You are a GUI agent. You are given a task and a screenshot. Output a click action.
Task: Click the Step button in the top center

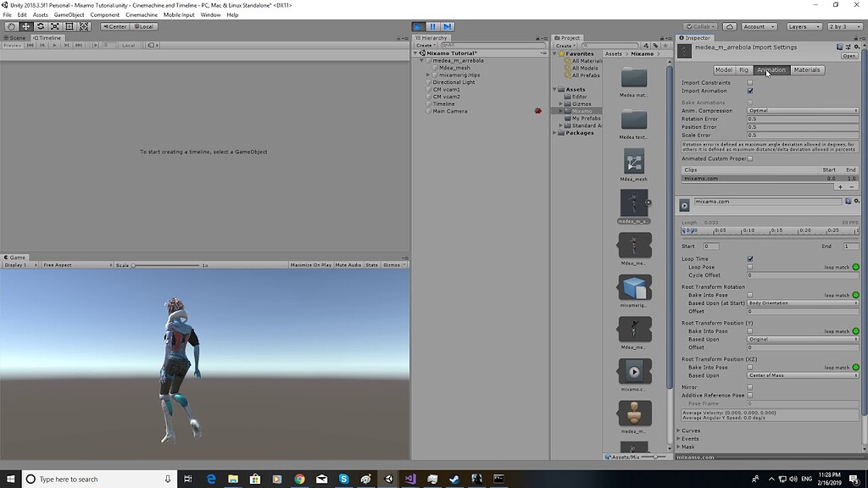[448, 26]
